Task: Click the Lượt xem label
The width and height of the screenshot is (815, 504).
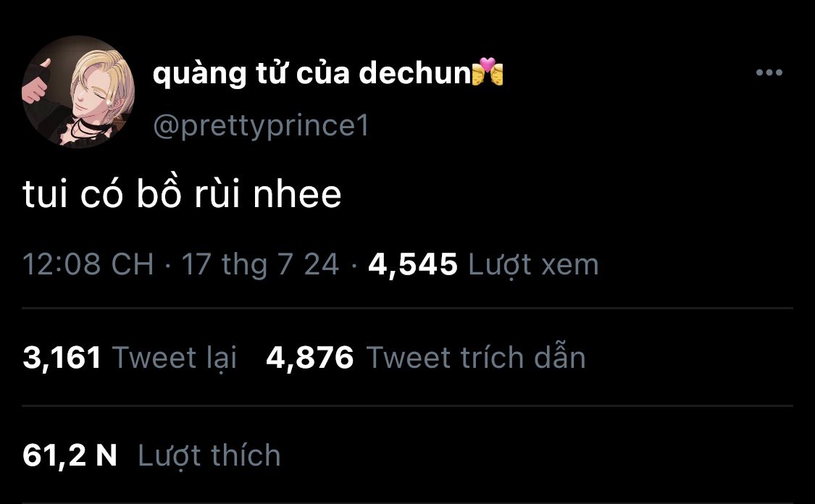Action: pyautogui.click(x=533, y=264)
